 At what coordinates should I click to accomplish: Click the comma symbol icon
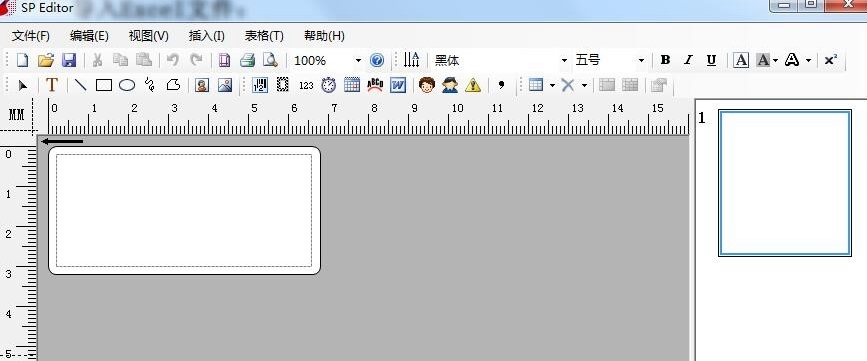[x=501, y=85]
